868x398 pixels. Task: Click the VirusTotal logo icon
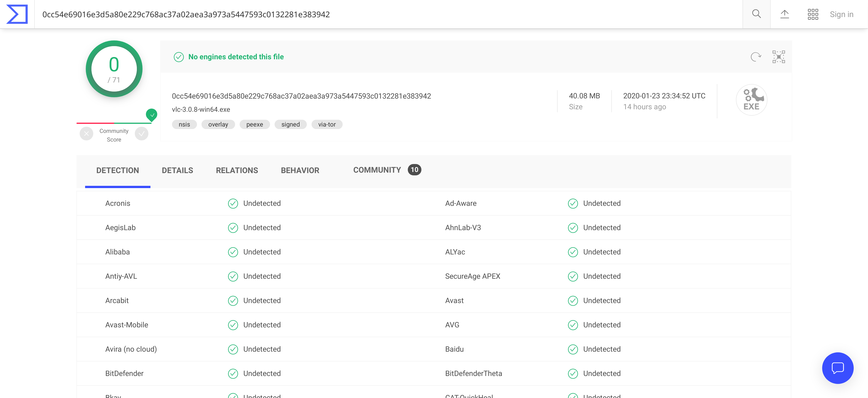tap(17, 14)
